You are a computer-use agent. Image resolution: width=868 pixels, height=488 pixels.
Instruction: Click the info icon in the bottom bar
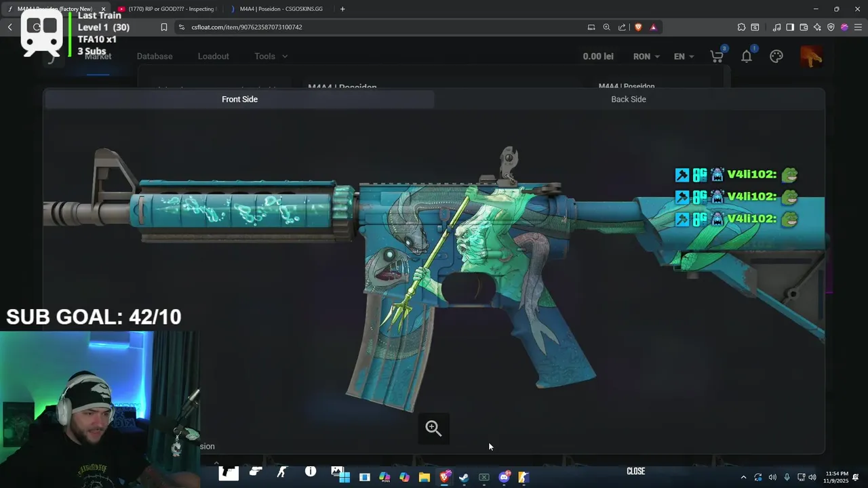tap(311, 471)
